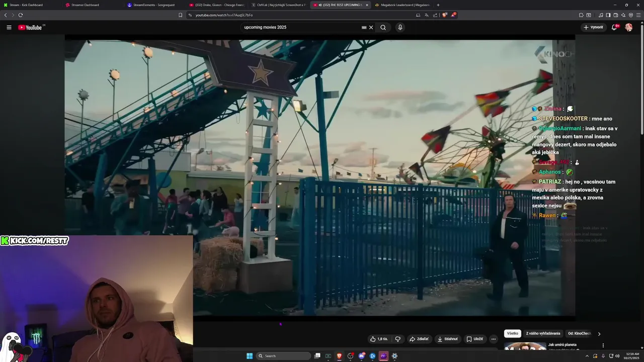Image resolution: width=644 pixels, height=362 pixels.
Task: Select the Všetko filter chip
Action: (x=512, y=333)
